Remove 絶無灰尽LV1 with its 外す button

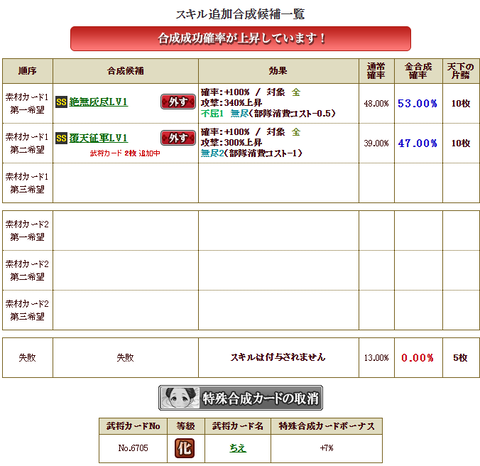coord(178,102)
